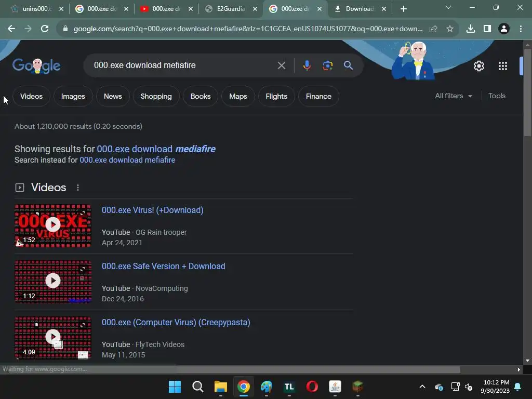Play the 1:52 000.exe Virus thumbnail
The width and height of the screenshot is (532, 399).
coord(53,225)
